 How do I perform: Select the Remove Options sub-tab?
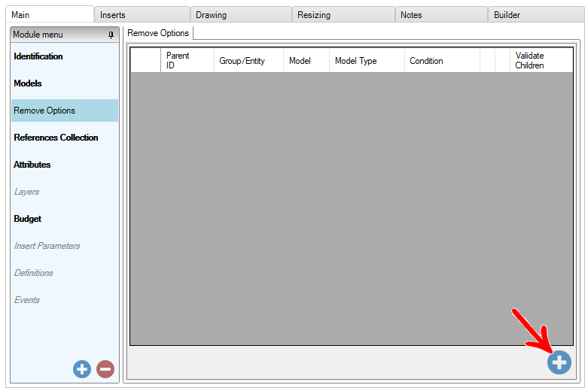[158, 33]
